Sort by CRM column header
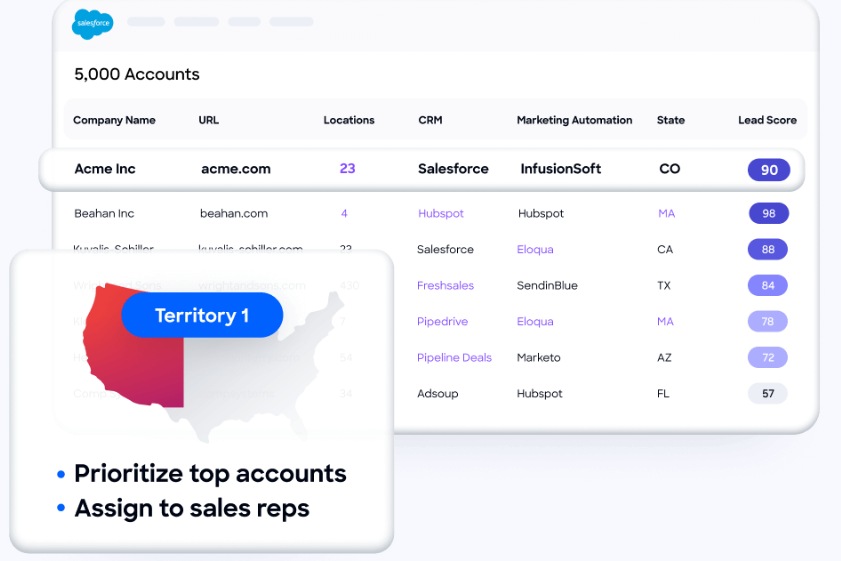The width and height of the screenshot is (841, 561). (x=430, y=120)
